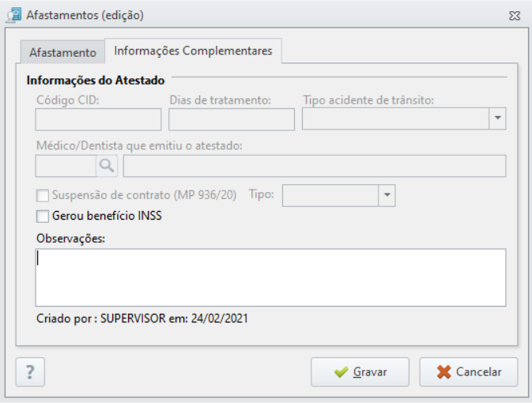532x403 pixels.
Task: Click the magnifier search icon for Médico/Dentista
Action: click(107, 166)
